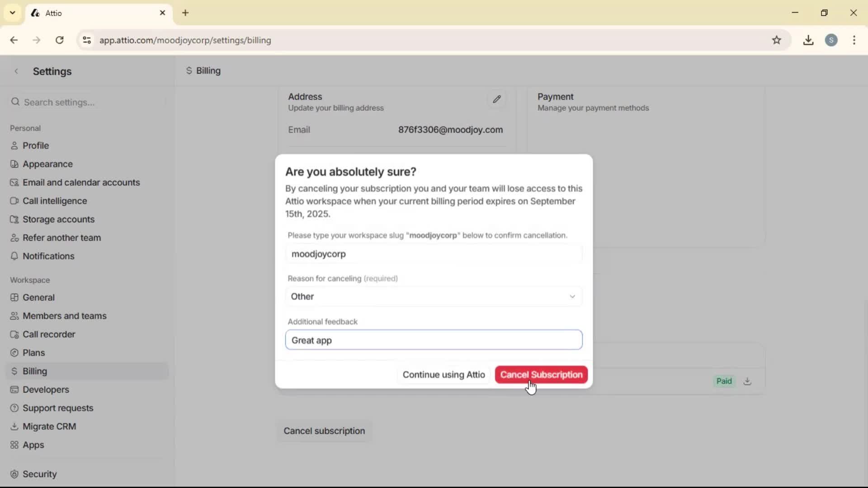Open Appearance settings
This screenshot has width=868, height=488.
tap(47, 164)
